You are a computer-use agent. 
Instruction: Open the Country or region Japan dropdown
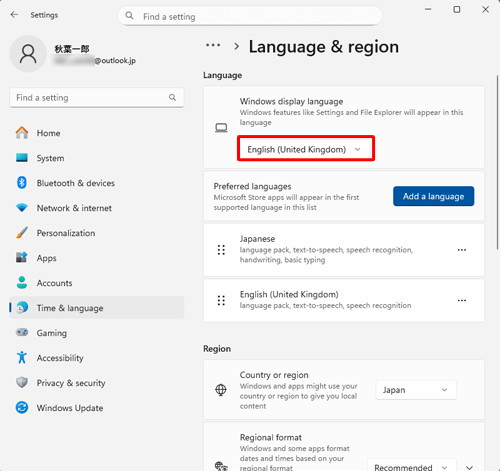[x=416, y=390]
